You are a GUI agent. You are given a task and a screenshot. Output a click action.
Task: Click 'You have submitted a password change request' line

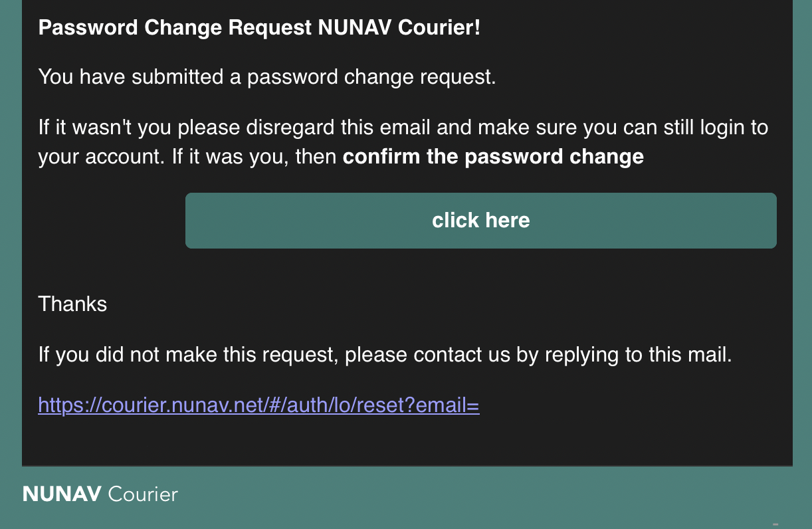pyautogui.click(x=267, y=77)
